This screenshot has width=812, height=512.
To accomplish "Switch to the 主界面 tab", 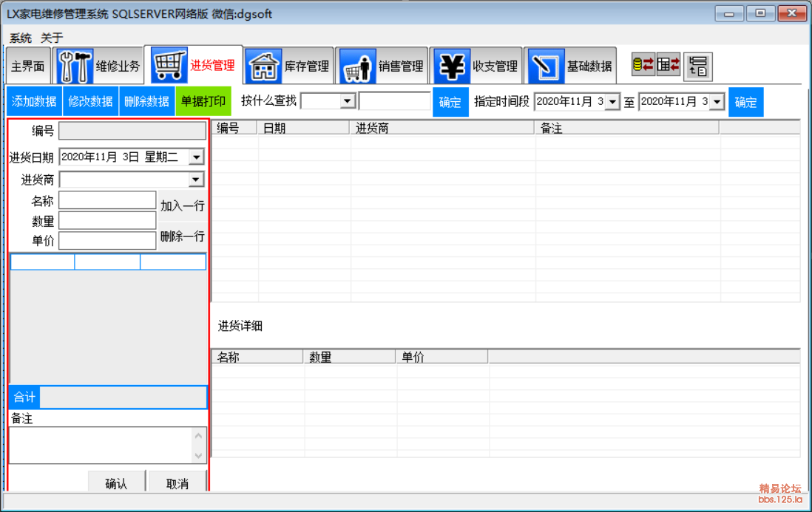I will pyautogui.click(x=28, y=66).
